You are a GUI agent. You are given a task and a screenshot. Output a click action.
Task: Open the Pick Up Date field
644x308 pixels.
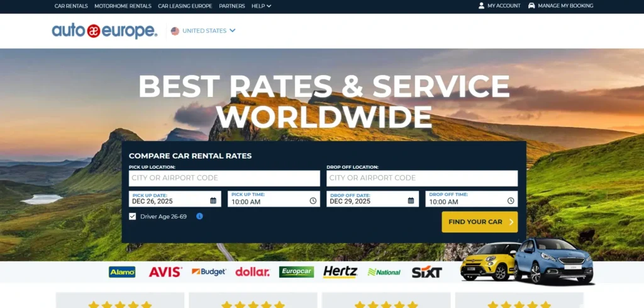(175, 199)
